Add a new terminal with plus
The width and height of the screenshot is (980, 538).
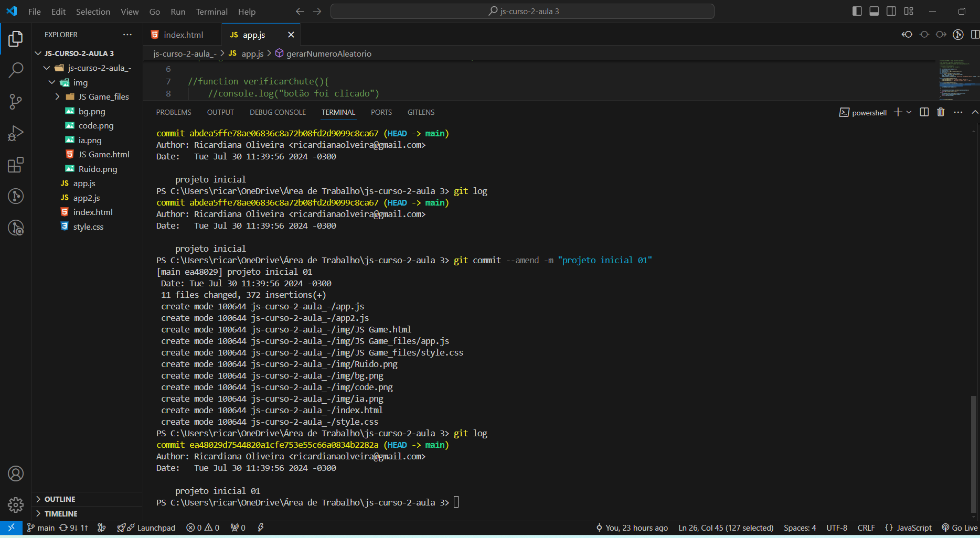point(898,112)
